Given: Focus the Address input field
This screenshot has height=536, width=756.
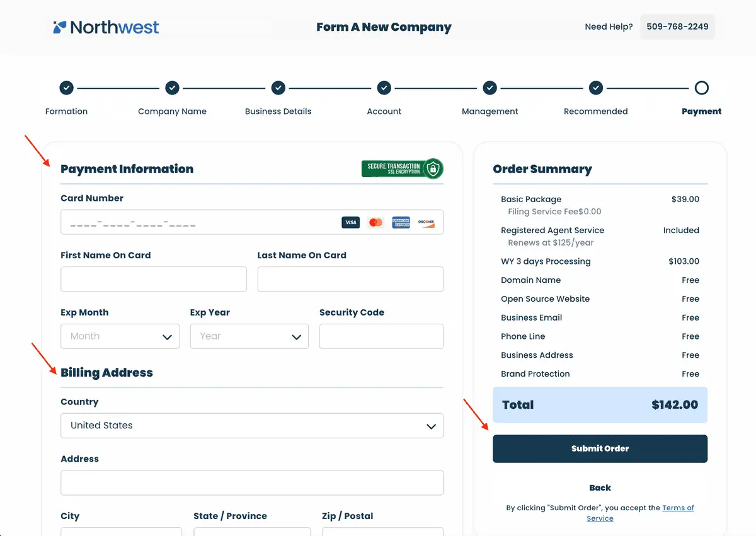Looking at the screenshot, I should point(252,483).
